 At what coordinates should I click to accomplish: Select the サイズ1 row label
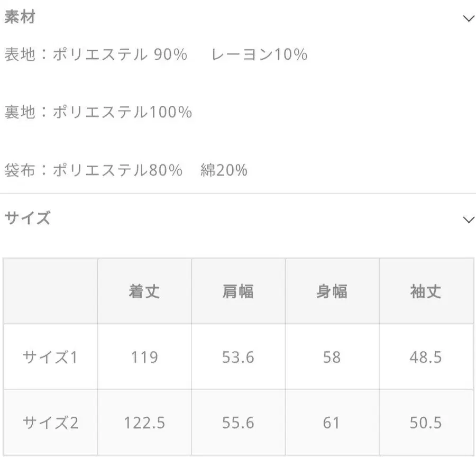coord(50,356)
